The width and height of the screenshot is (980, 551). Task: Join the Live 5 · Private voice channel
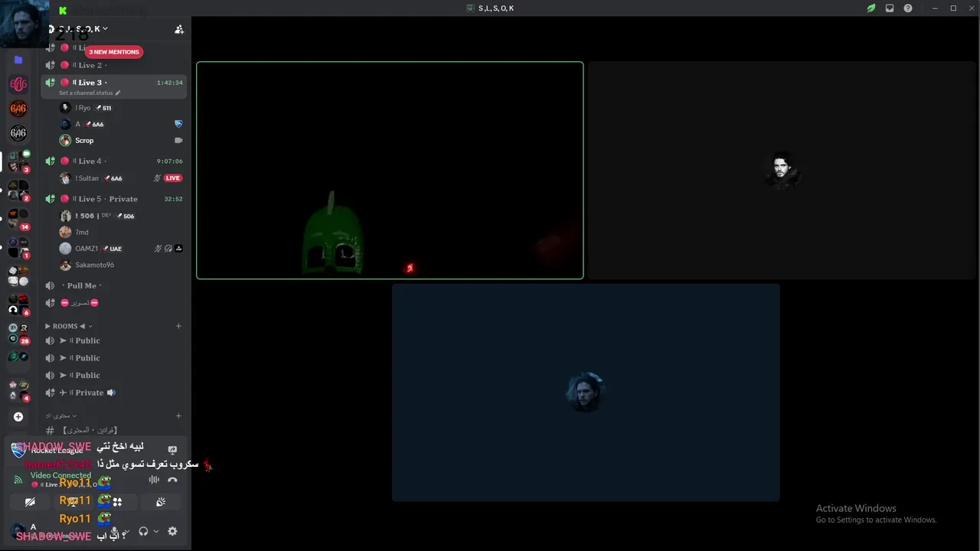click(x=113, y=199)
